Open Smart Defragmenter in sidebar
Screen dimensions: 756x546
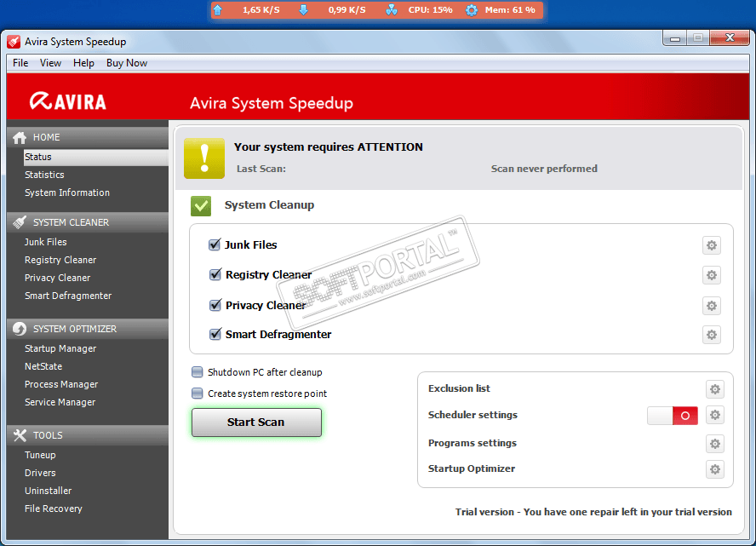(68, 296)
